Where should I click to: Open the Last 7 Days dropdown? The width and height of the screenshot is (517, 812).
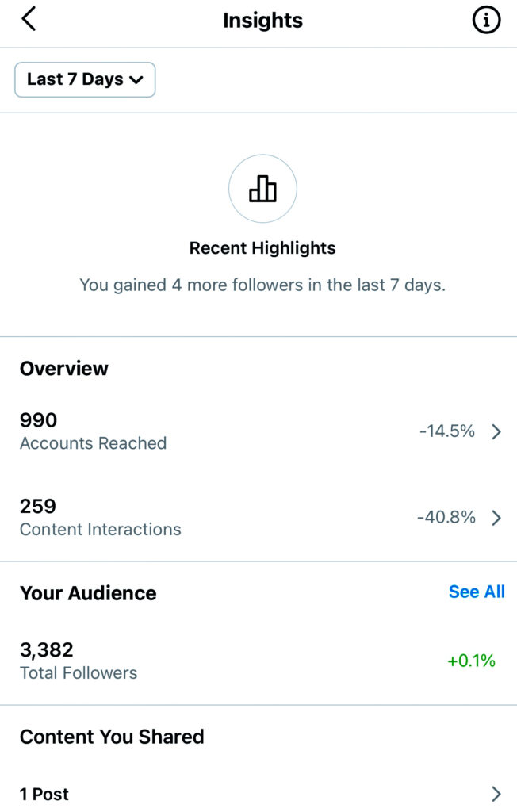pyautogui.click(x=85, y=79)
